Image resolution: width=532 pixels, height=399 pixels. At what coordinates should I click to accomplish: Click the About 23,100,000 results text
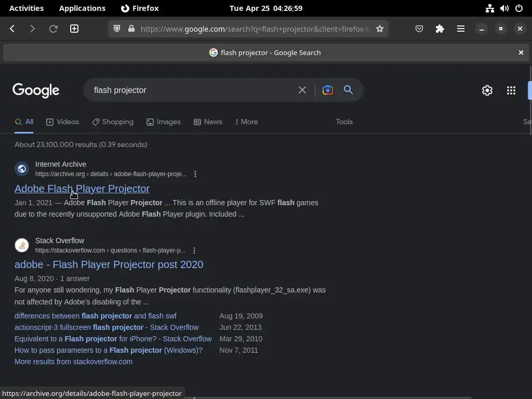81,144
